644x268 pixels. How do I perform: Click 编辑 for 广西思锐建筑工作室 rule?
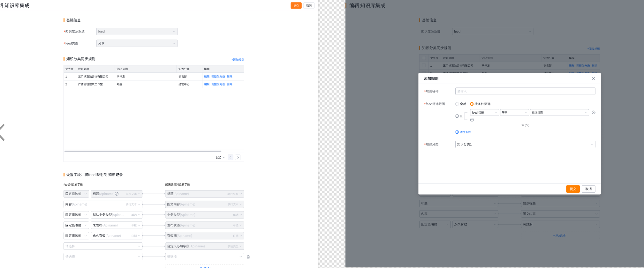pos(207,84)
